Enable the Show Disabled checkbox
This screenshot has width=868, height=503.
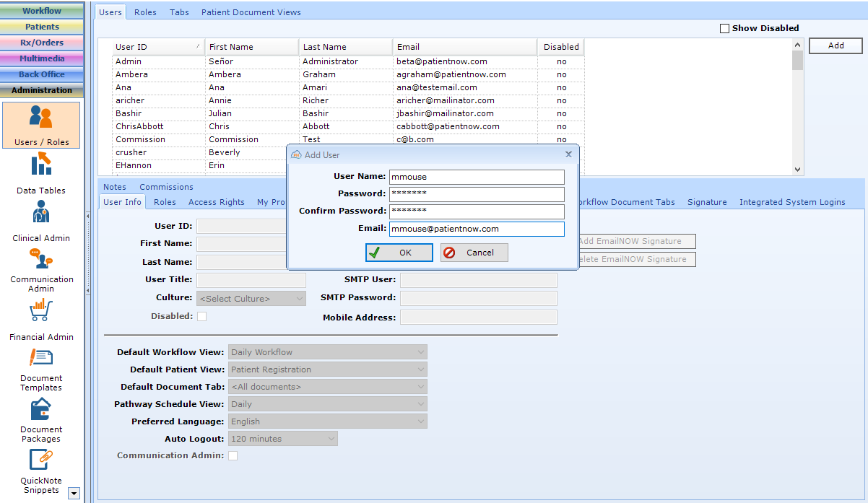[x=724, y=27]
